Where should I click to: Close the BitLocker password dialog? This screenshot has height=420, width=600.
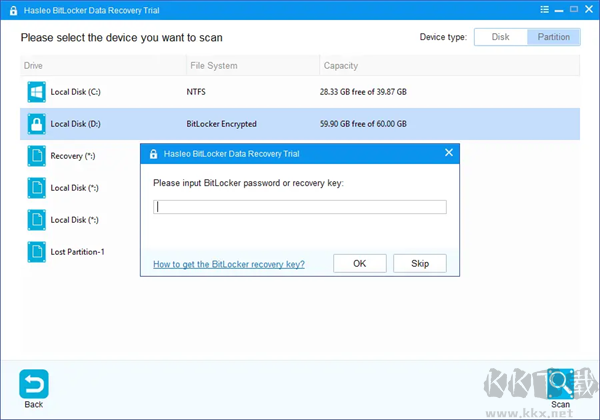(x=449, y=153)
